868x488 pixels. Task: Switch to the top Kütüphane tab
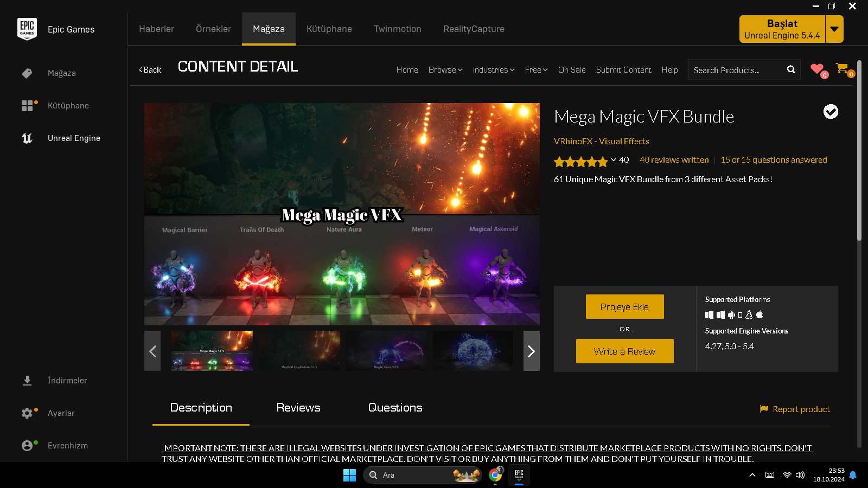[x=329, y=29]
